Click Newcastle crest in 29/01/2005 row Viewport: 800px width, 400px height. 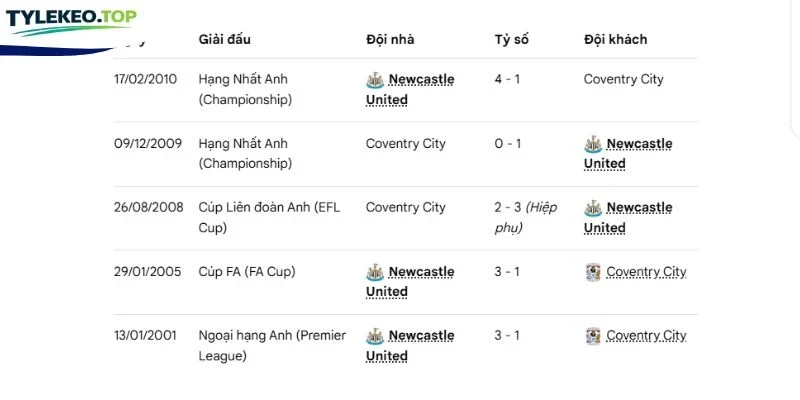coord(375,272)
